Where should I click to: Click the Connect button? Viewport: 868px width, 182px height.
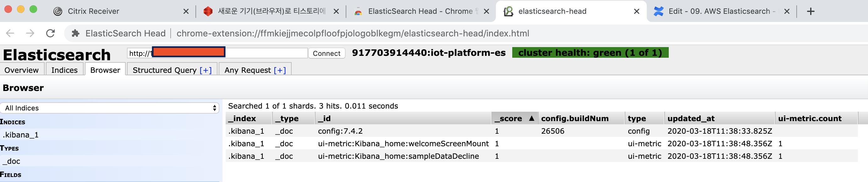tap(327, 53)
